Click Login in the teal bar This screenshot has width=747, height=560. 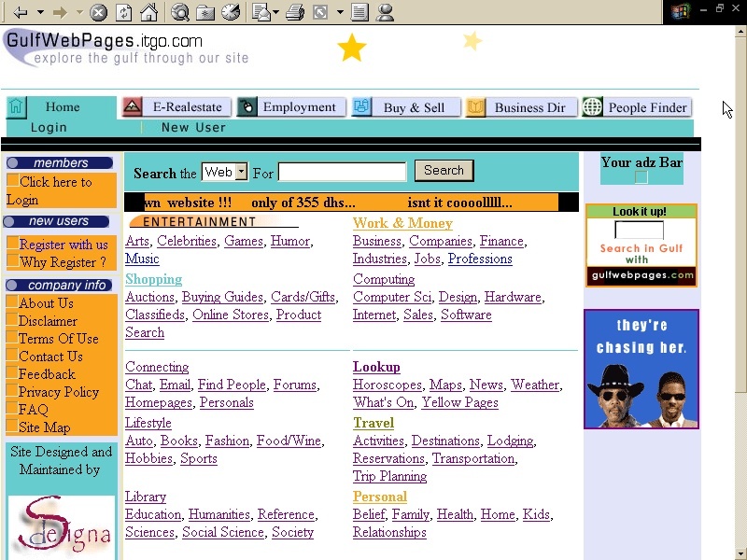[x=49, y=128]
